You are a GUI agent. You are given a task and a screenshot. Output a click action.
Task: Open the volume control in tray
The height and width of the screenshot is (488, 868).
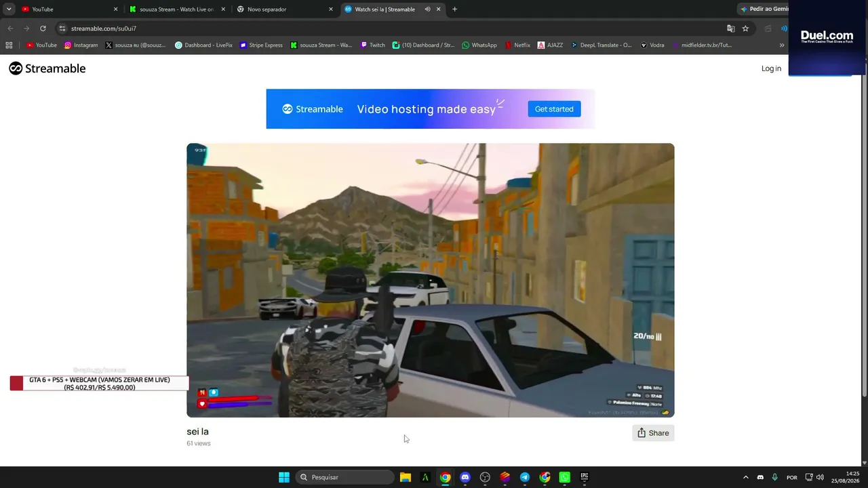point(821,477)
